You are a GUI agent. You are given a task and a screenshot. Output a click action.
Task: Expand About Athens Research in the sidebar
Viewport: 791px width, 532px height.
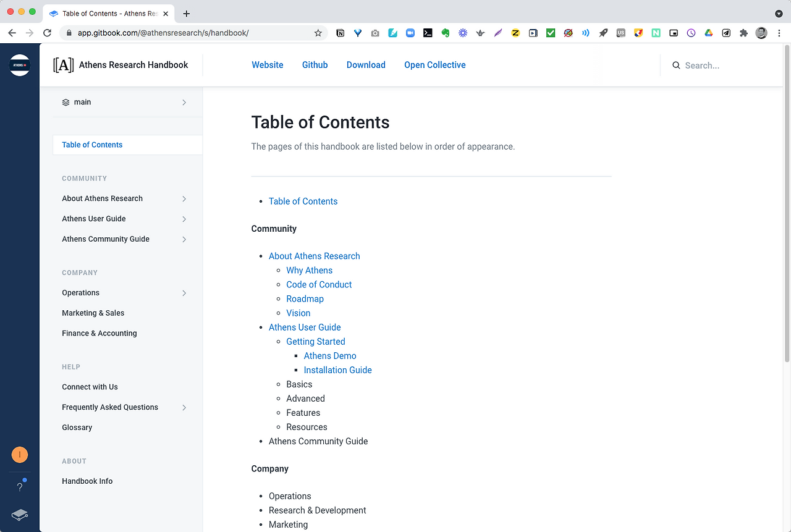pyautogui.click(x=184, y=199)
